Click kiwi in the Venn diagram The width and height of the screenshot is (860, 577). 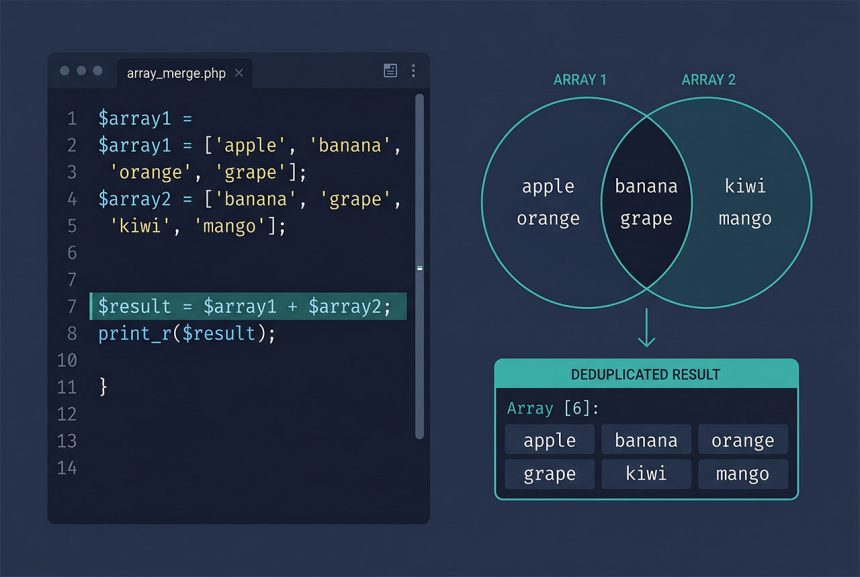pos(745,186)
